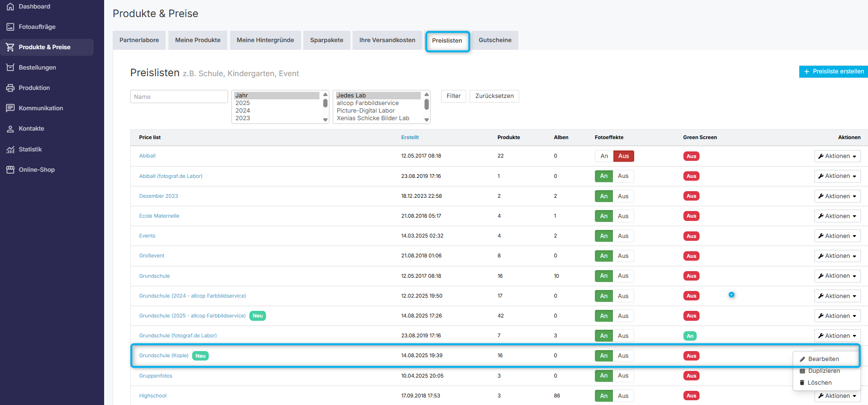Switch to the Meine Hintergründe tab

[x=265, y=40]
